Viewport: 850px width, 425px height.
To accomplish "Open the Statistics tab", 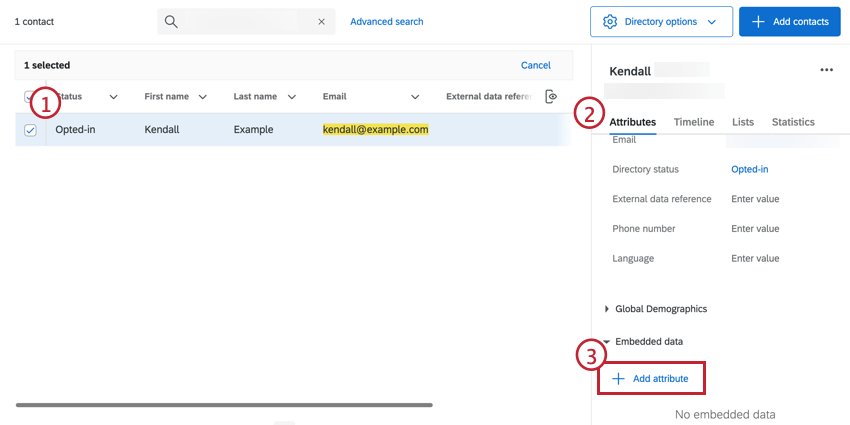I will (x=793, y=122).
